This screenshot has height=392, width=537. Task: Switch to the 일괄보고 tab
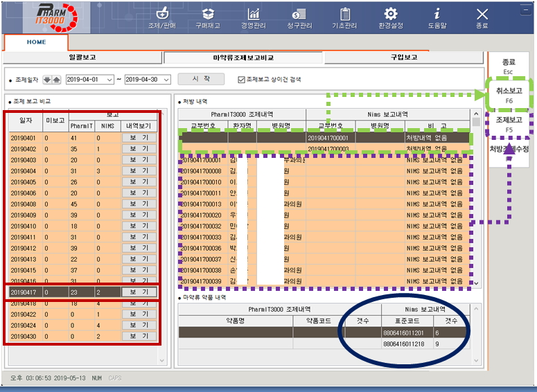(x=82, y=57)
